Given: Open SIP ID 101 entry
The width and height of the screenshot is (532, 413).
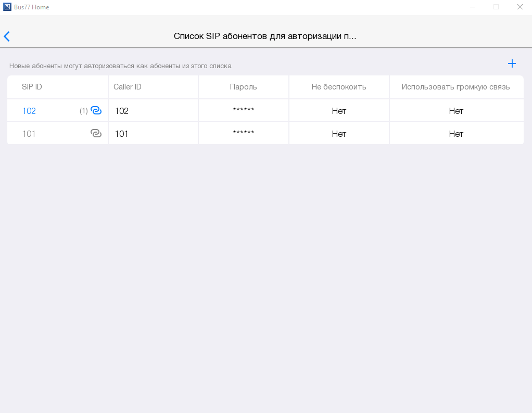Looking at the screenshot, I should point(29,134).
